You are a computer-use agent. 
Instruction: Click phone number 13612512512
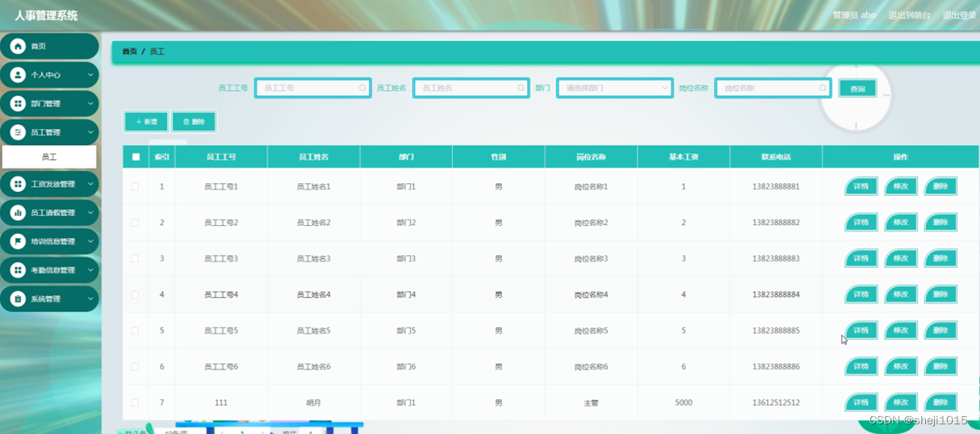coord(776,403)
